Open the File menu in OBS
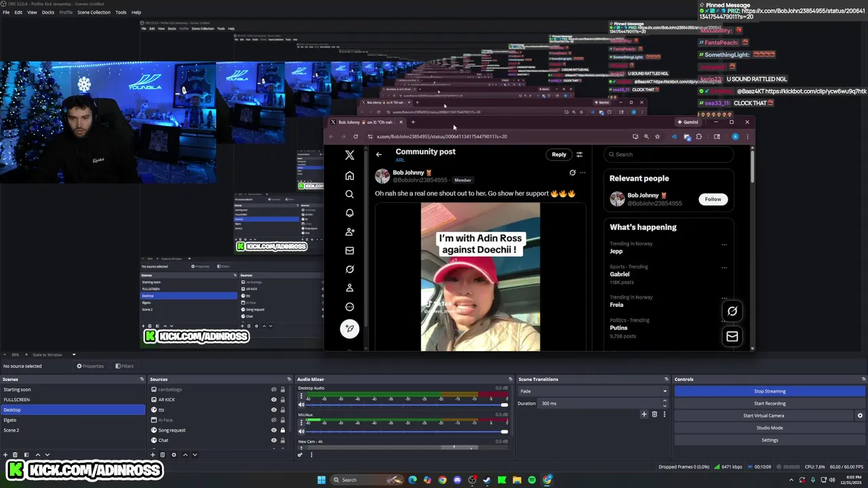Viewport: 868px width, 488px height. pos(6,12)
